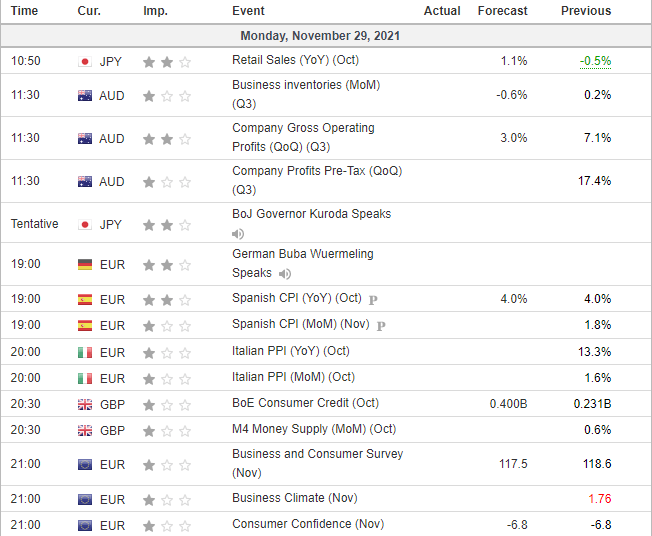652x536 pixels.
Task: Click the Imp. column header
Action: (155, 11)
